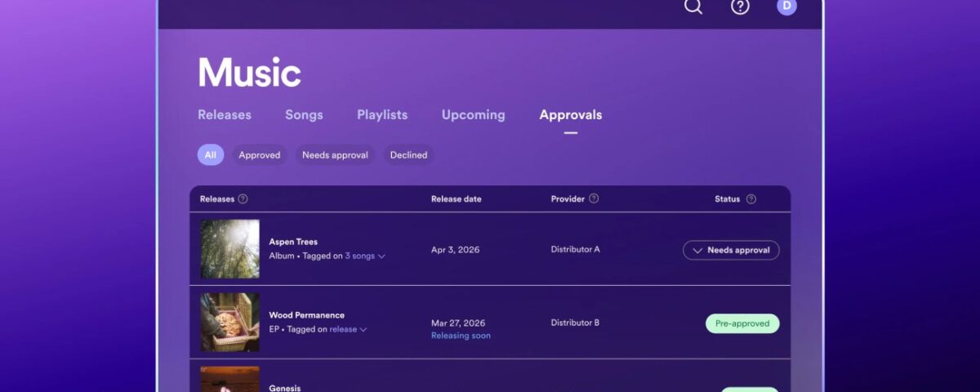Open the Upcoming tab
The image size is (980, 392).
click(473, 115)
